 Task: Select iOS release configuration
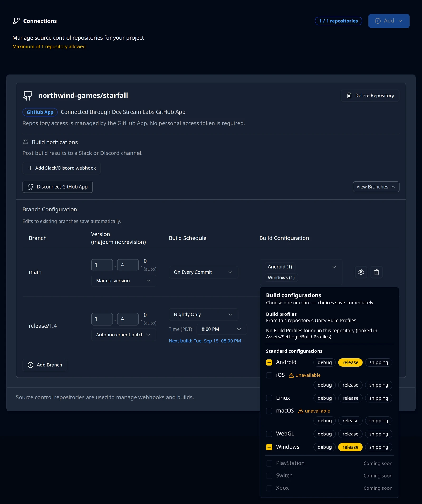[350, 385]
